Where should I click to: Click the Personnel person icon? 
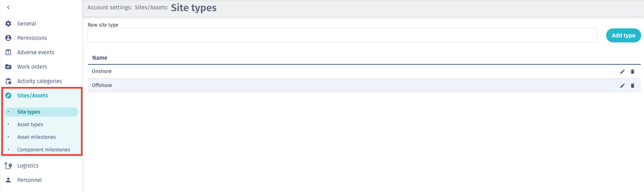(x=8, y=180)
